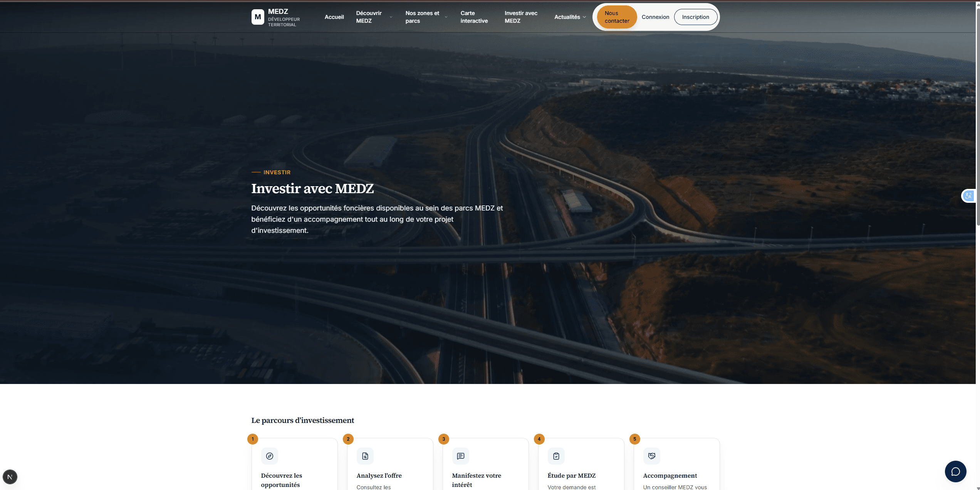This screenshot has width=980, height=490.
Task: Click 'Analysez l'offre' card title
Action: [x=379, y=475]
